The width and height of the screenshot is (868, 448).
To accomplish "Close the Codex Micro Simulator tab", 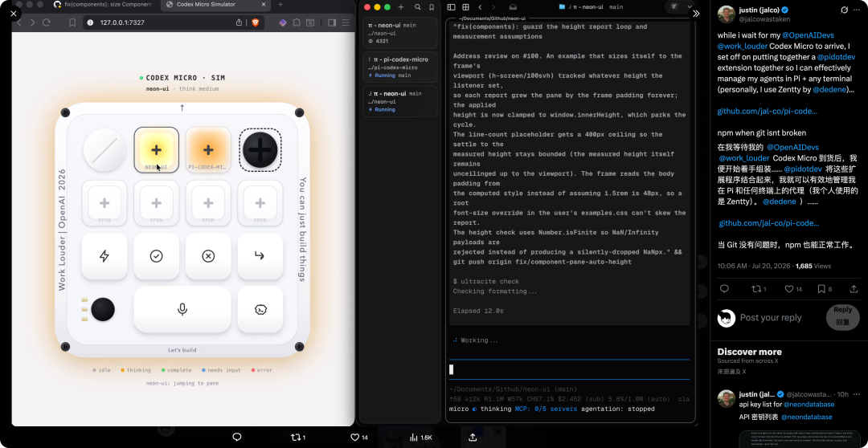I will pos(263,5).
